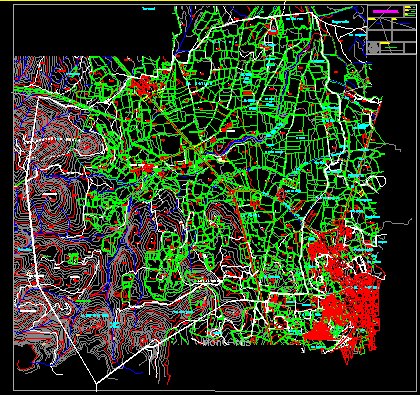
Task: Select the small red village cluster near upper left
Action: 144,85
